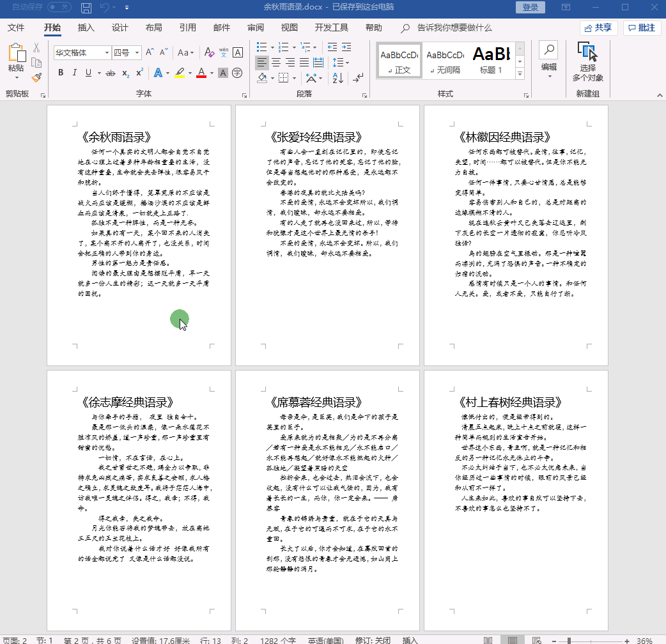Open the Format Painter tool
The width and height of the screenshot is (666, 644).
pos(36,77)
